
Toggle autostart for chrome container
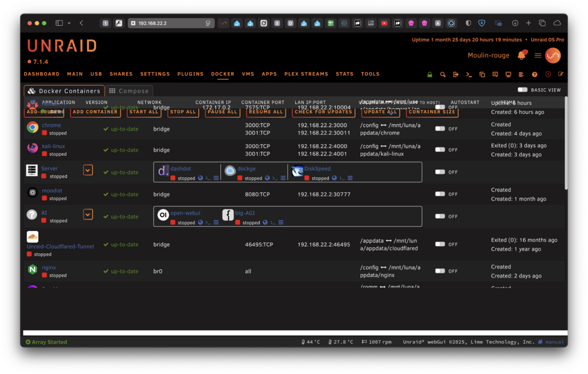click(440, 129)
